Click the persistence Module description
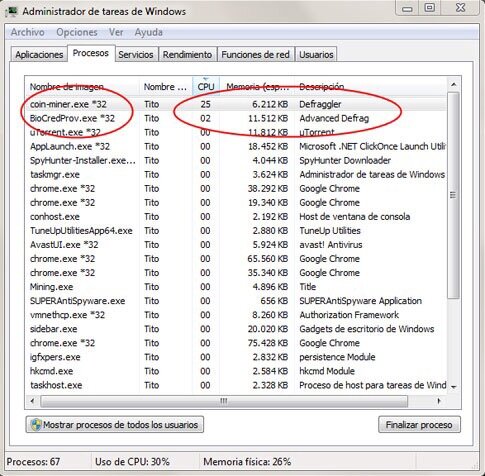The height and width of the screenshot is (476, 485). tap(337, 357)
